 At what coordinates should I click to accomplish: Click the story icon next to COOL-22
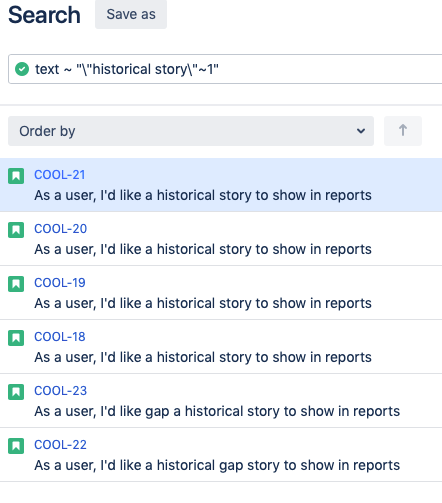point(16,446)
